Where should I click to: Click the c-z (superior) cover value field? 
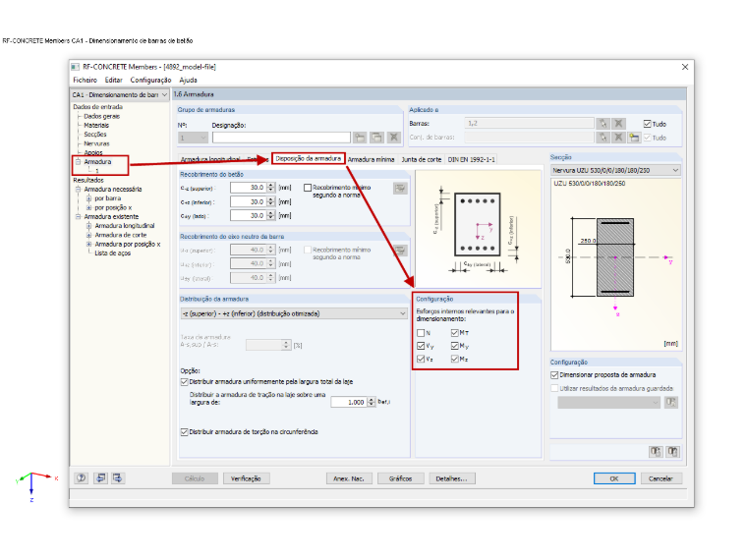coord(248,188)
